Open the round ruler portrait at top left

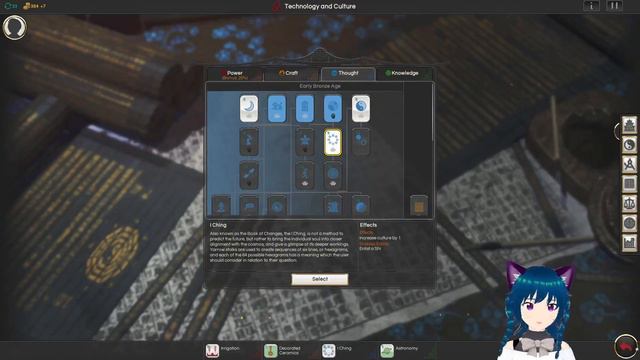coord(14,27)
